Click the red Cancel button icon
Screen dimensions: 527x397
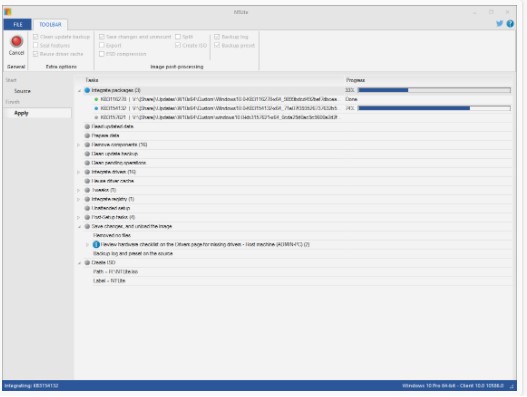(x=16, y=41)
